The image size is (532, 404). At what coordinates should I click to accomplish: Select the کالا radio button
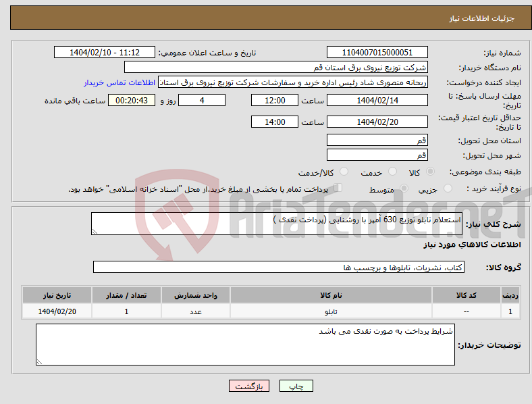coord(430,172)
